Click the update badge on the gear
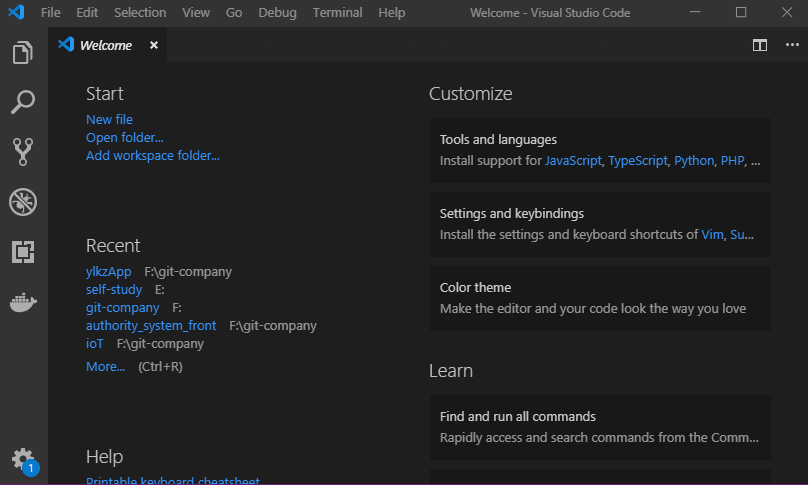The height and width of the screenshot is (485, 808). 31,468
